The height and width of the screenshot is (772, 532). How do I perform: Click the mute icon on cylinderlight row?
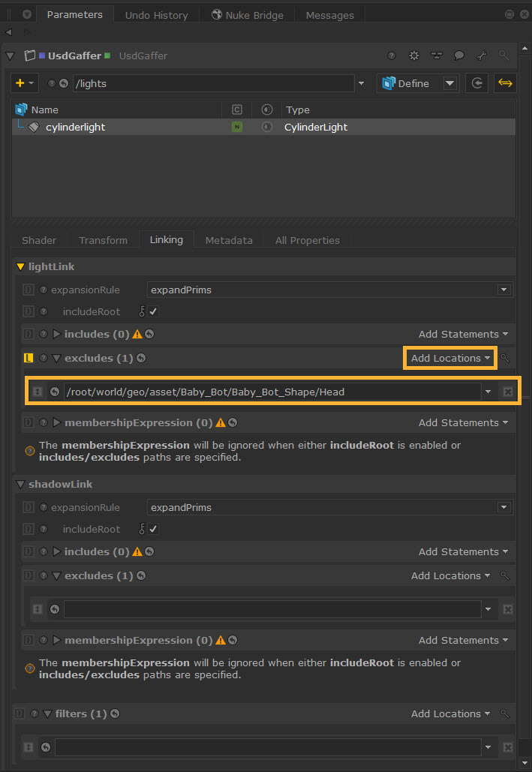click(266, 128)
